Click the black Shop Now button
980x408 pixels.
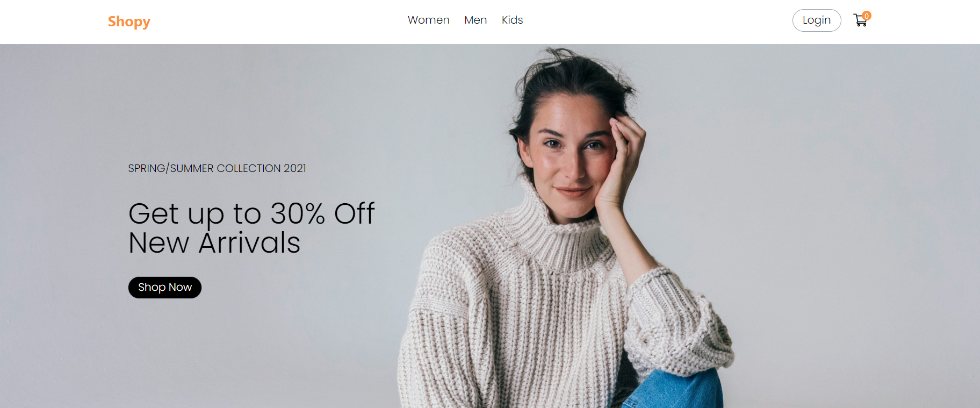tap(165, 288)
